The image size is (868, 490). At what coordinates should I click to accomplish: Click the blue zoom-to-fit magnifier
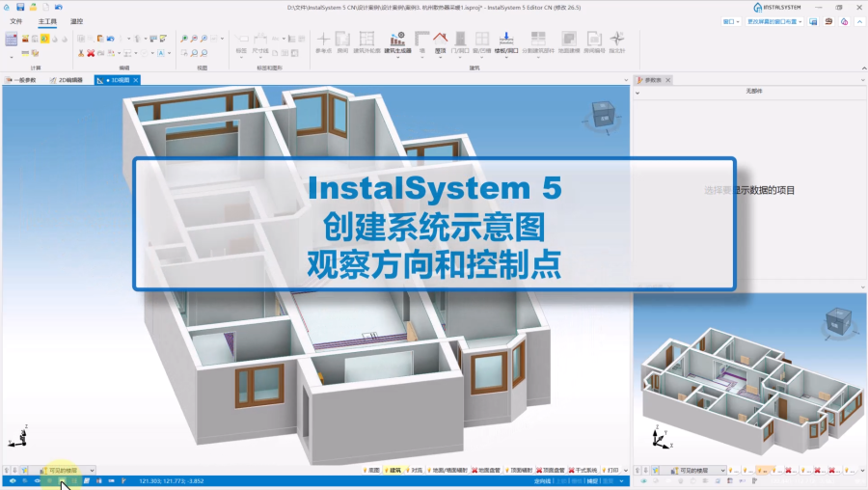[204, 39]
